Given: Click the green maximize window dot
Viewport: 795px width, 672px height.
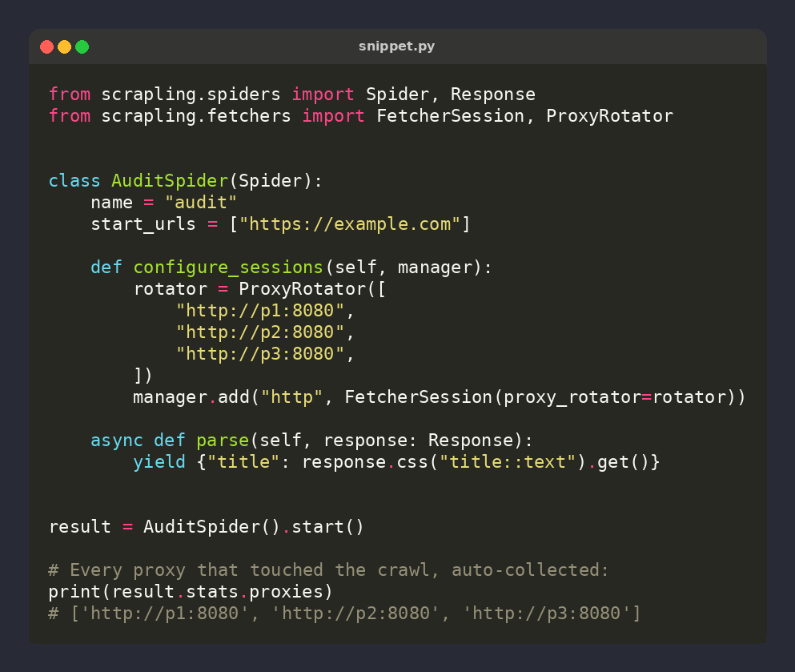Looking at the screenshot, I should click(x=82, y=47).
